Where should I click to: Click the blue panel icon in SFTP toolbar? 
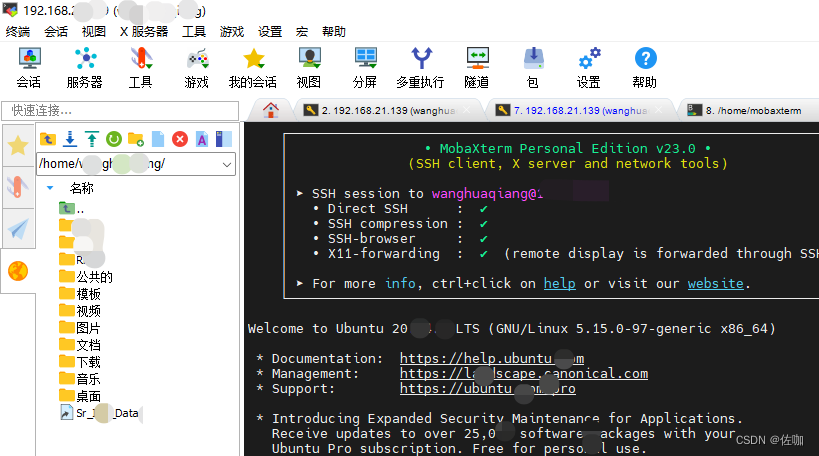(x=224, y=139)
